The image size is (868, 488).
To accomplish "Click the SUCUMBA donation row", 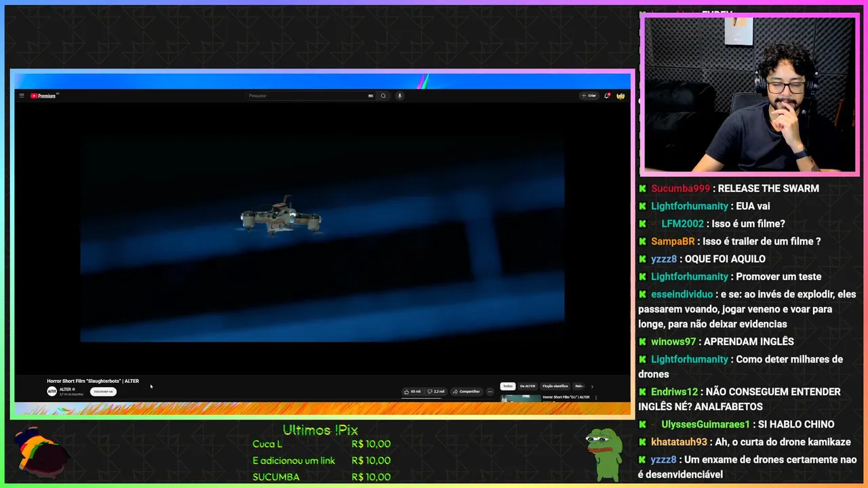I will click(321, 477).
